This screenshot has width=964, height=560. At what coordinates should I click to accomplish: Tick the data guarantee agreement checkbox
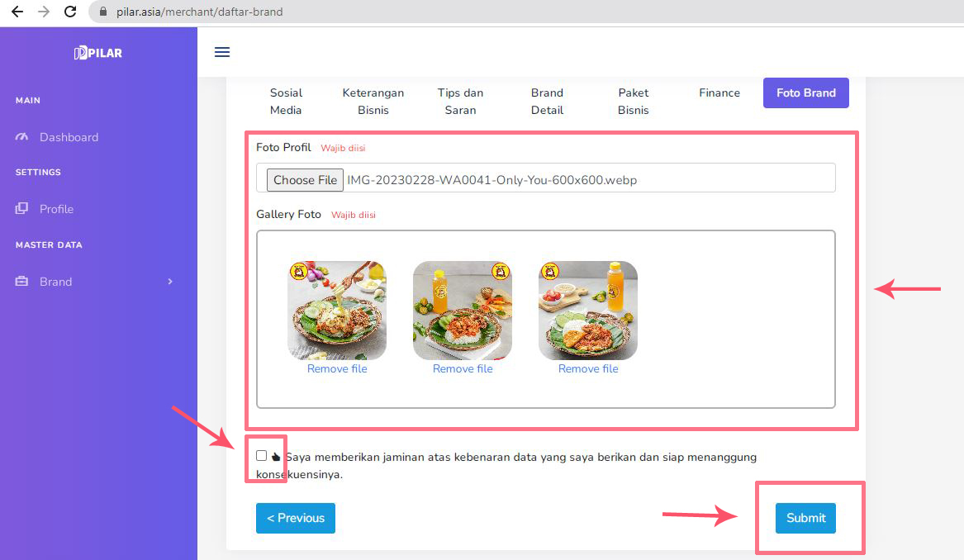261,455
